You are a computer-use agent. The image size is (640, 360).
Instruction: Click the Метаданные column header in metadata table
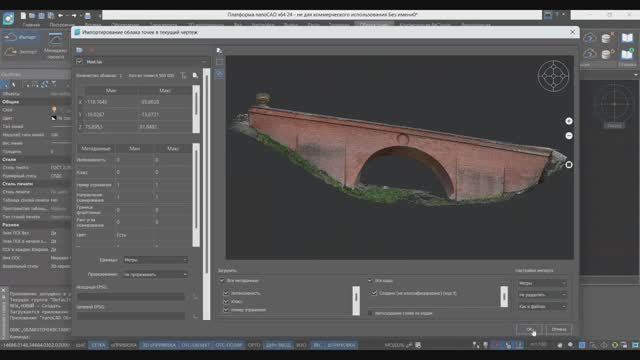pyautogui.click(x=96, y=149)
